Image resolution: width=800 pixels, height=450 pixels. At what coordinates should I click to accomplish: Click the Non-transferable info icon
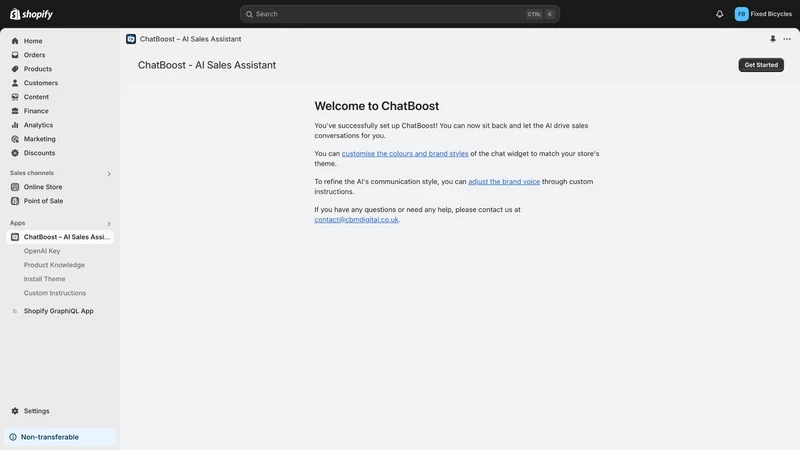tap(13, 437)
